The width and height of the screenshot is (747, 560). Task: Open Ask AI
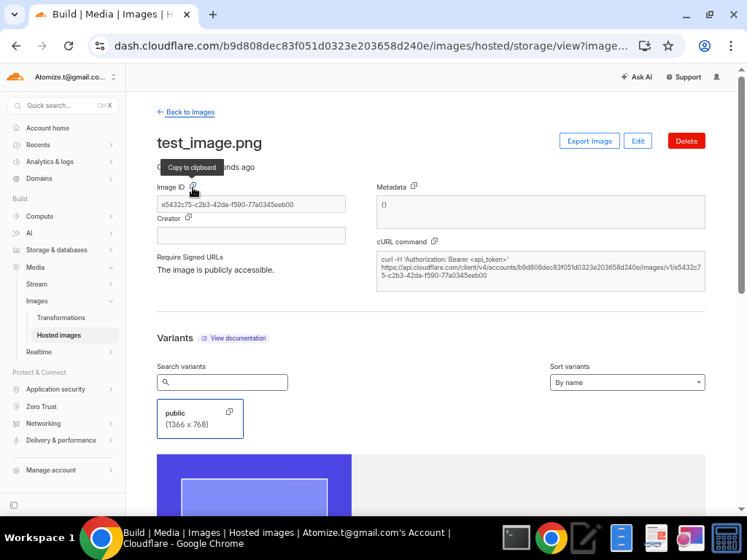636,77
